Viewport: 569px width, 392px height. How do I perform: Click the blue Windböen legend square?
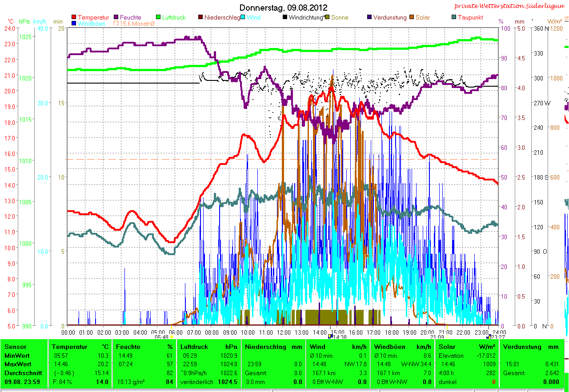[x=74, y=24]
